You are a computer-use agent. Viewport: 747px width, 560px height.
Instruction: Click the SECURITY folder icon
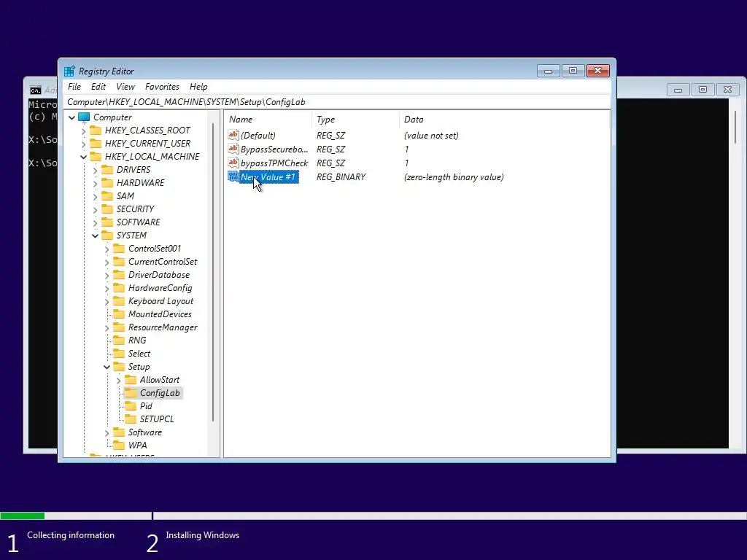(x=107, y=209)
